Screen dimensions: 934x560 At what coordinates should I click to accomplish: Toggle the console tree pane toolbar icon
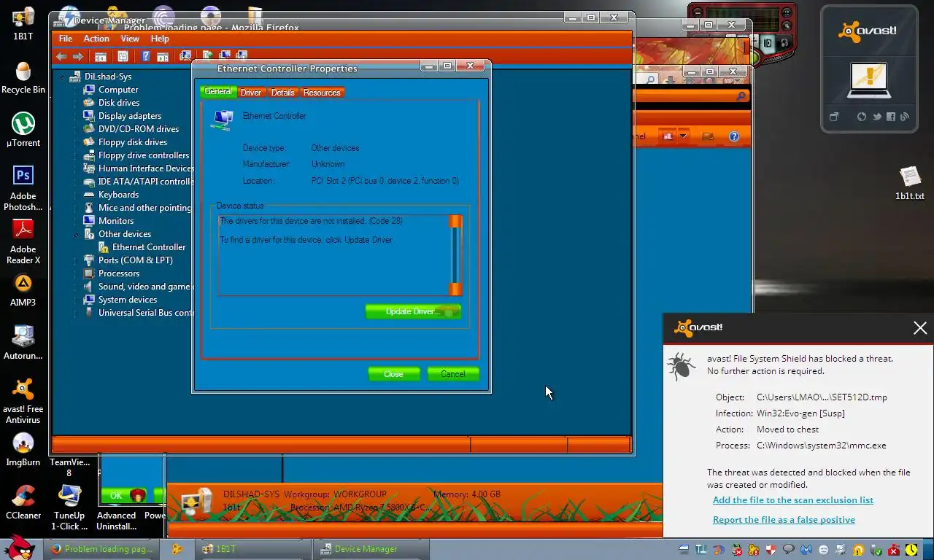tap(101, 56)
